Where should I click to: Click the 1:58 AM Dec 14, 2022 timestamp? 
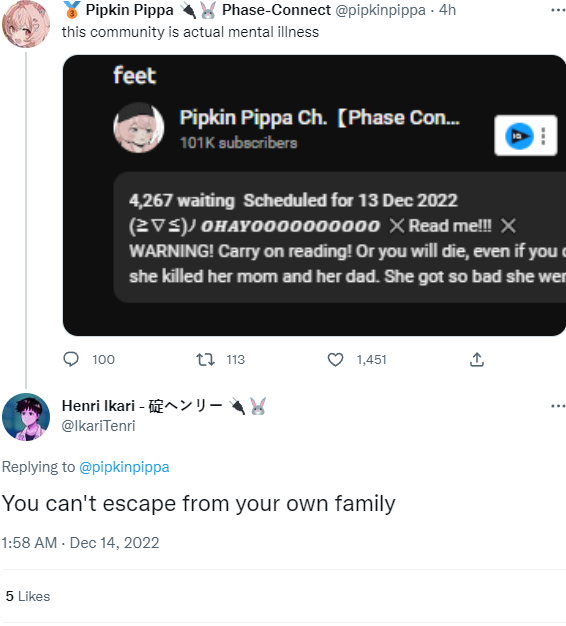[80, 543]
